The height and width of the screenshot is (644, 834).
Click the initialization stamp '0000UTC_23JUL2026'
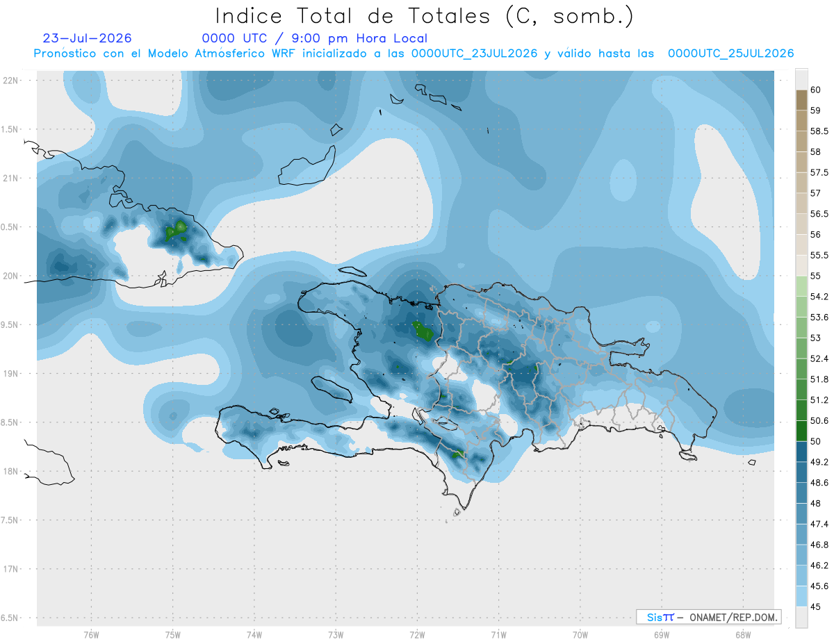tap(475, 53)
